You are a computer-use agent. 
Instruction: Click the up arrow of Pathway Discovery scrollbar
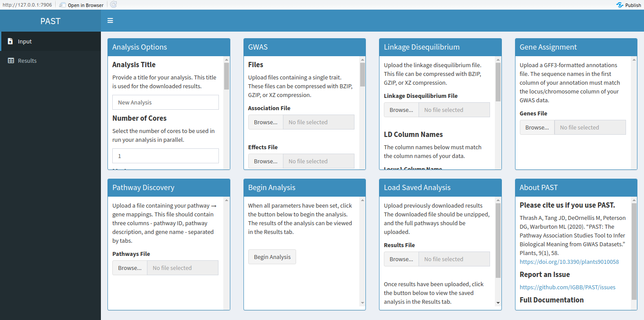coord(226,200)
